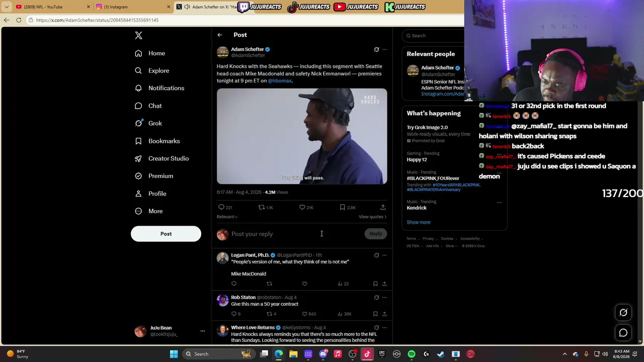Open Grok actions on Adam Schefter's post

(x=376, y=49)
